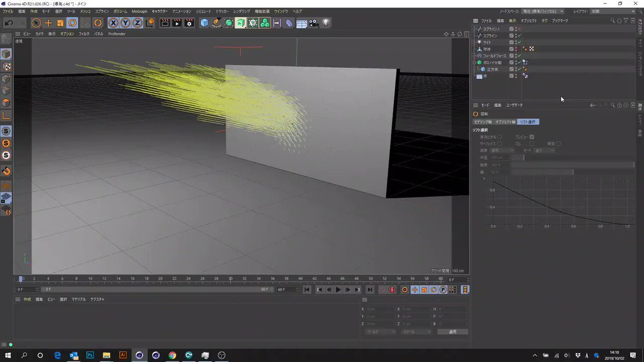Toggle layer checkbox for スプライン.1 row
This screenshot has height=362, width=644.
(511, 28)
